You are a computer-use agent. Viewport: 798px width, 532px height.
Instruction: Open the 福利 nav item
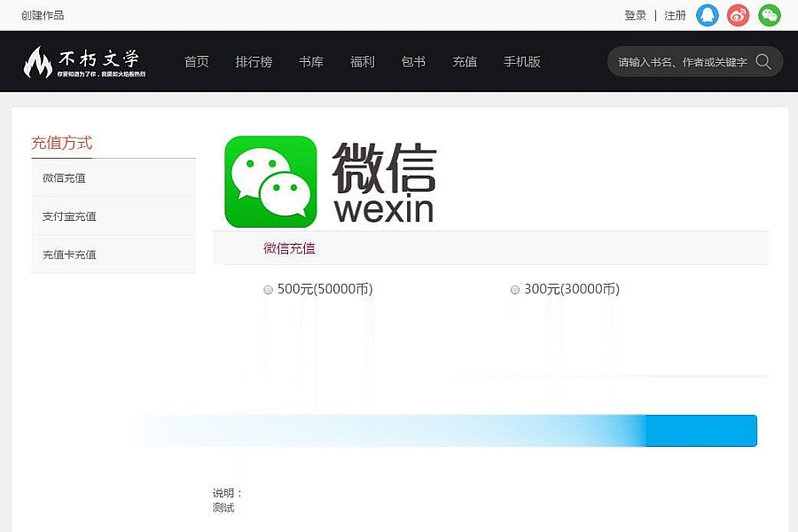[x=363, y=61]
